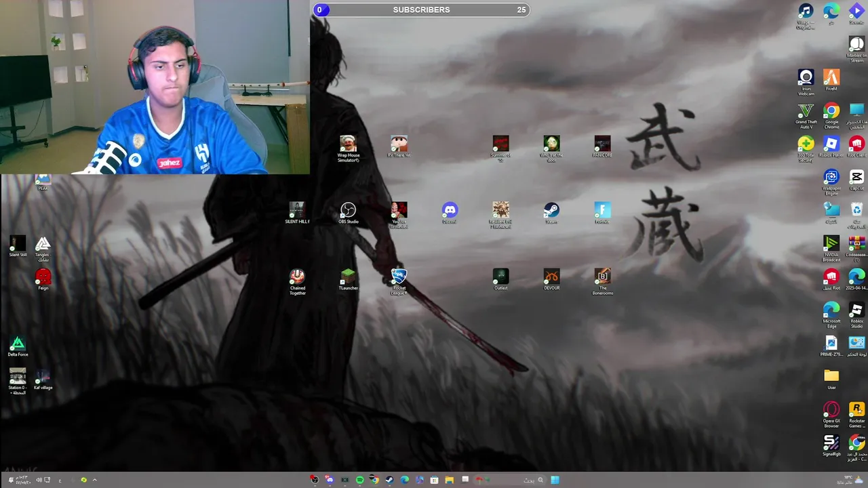Click the Windows Start button on taskbar
The image size is (868, 488).
click(x=555, y=480)
